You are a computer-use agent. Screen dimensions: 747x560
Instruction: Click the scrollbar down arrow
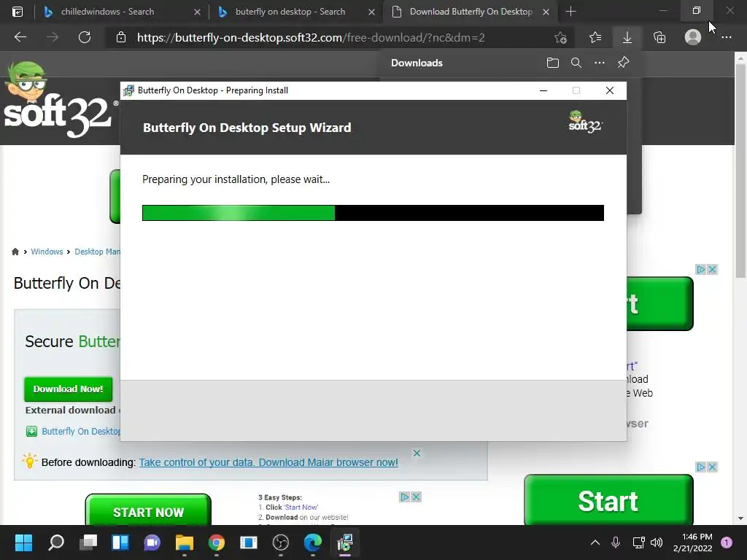point(740,518)
